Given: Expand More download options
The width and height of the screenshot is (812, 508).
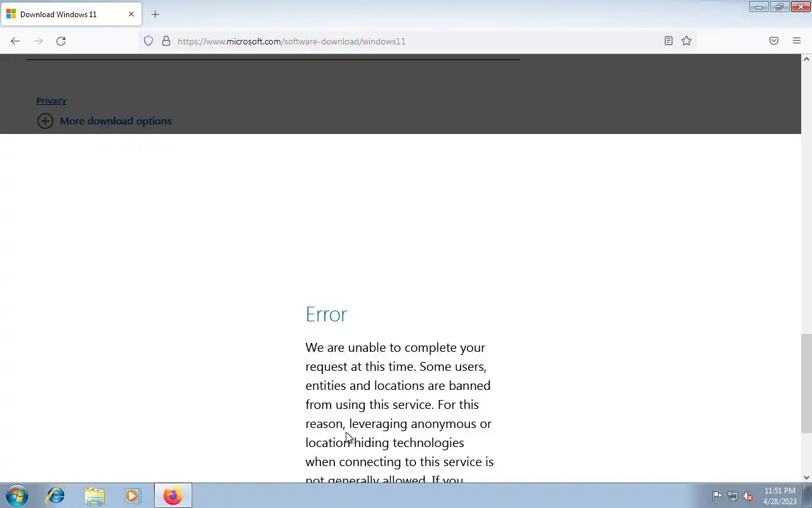Looking at the screenshot, I should [105, 121].
